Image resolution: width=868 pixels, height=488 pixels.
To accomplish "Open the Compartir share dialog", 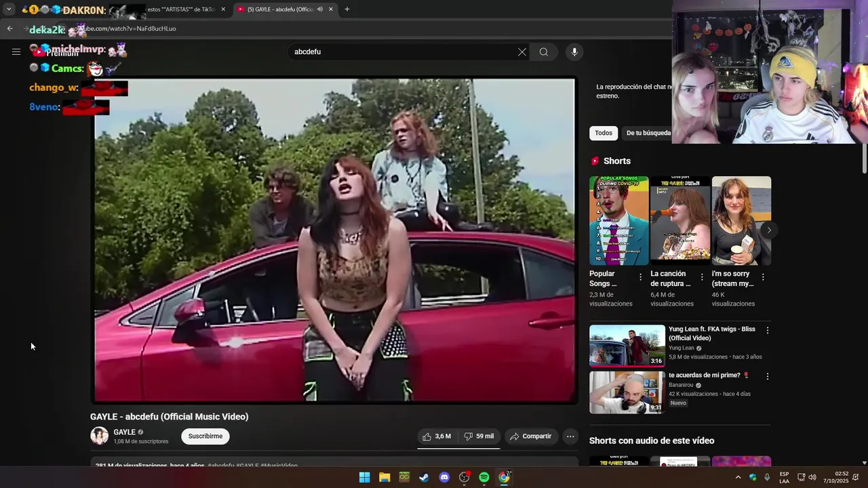I will 530,436.
